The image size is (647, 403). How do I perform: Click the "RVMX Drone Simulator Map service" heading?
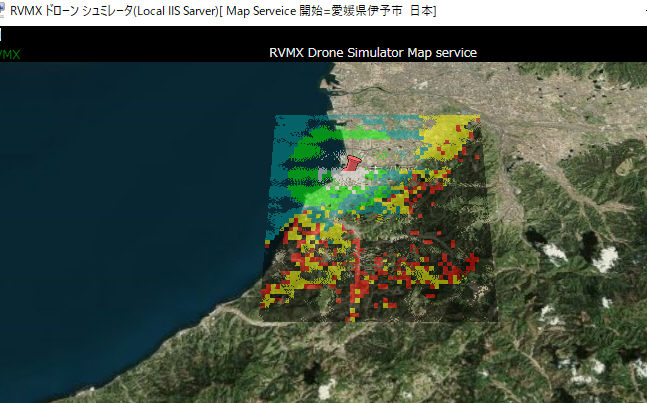[372, 52]
